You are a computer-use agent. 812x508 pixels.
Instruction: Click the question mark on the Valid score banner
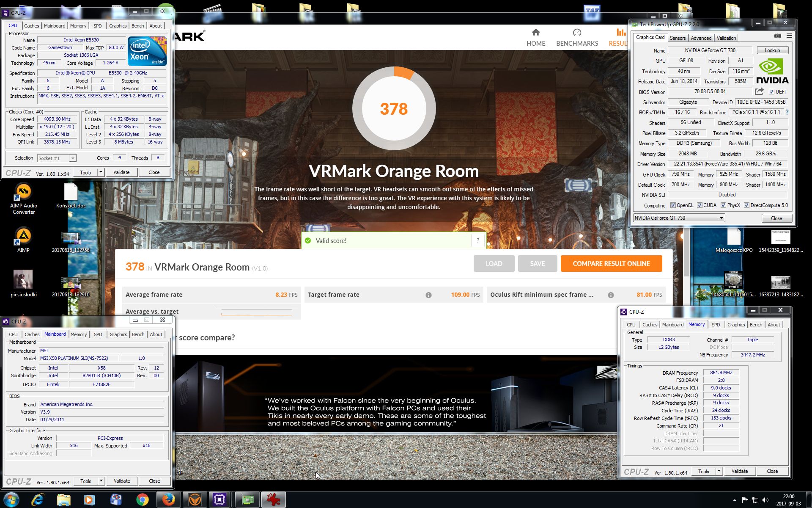click(478, 240)
